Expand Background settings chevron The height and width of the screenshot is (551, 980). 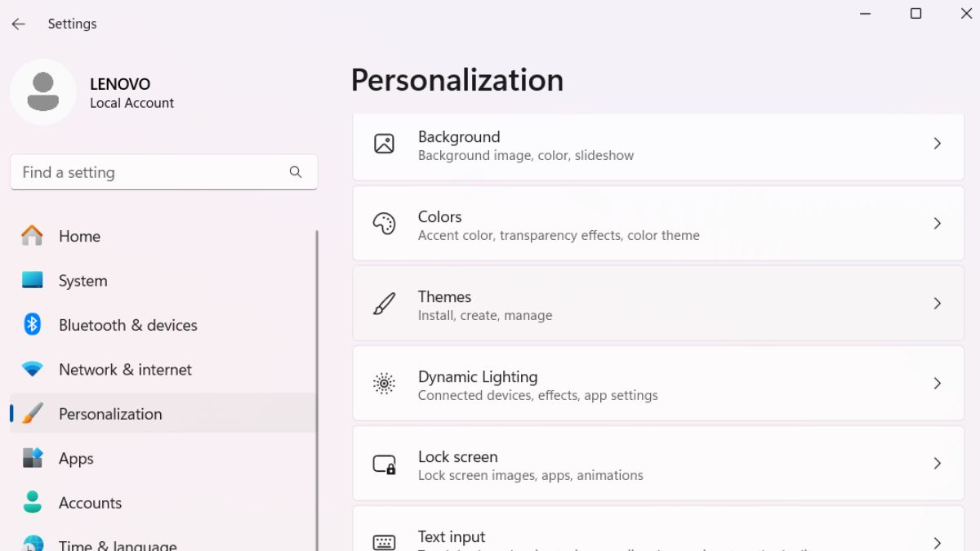tap(938, 144)
